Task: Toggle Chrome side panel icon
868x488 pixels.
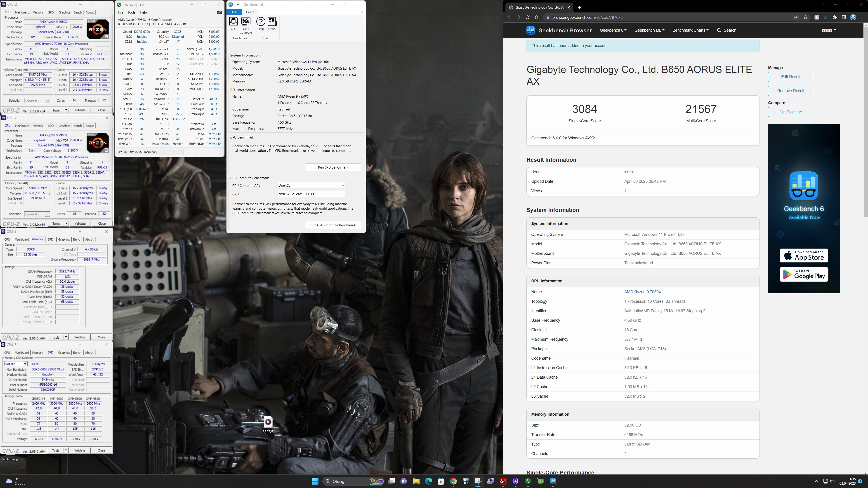Action: pyautogui.click(x=844, y=18)
